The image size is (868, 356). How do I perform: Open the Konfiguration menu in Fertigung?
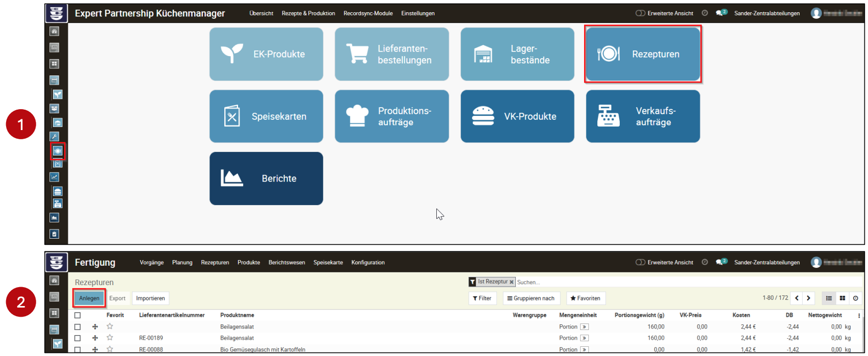click(367, 263)
